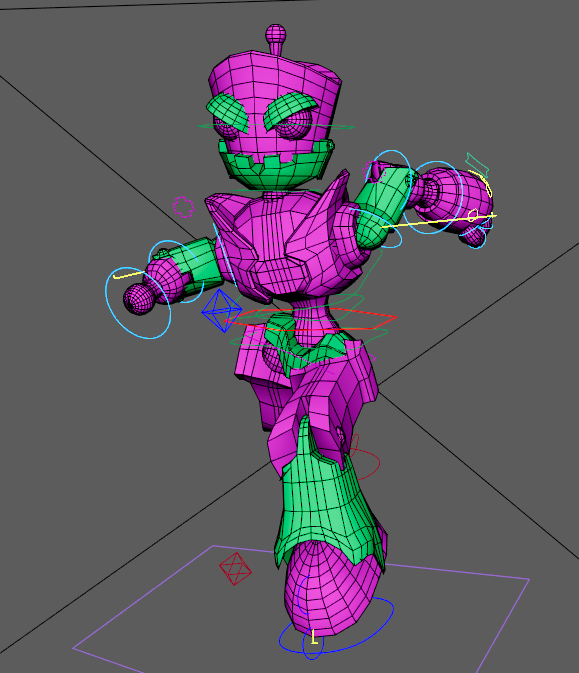Click the purple dotted cross shoulder control
Image resolution: width=579 pixels, height=673 pixels.
point(183,207)
